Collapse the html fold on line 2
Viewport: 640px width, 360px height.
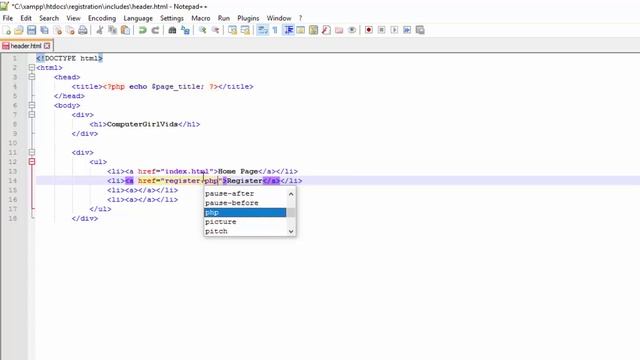point(32,68)
